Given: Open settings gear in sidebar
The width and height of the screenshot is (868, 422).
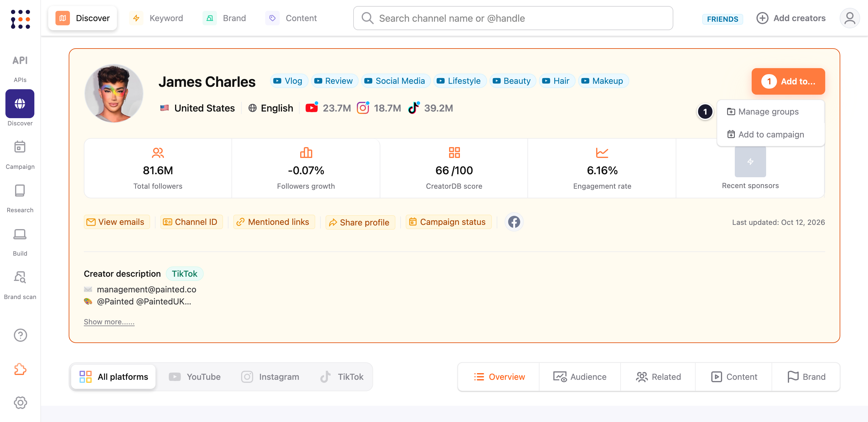Looking at the screenshot, I should (20, 402).
